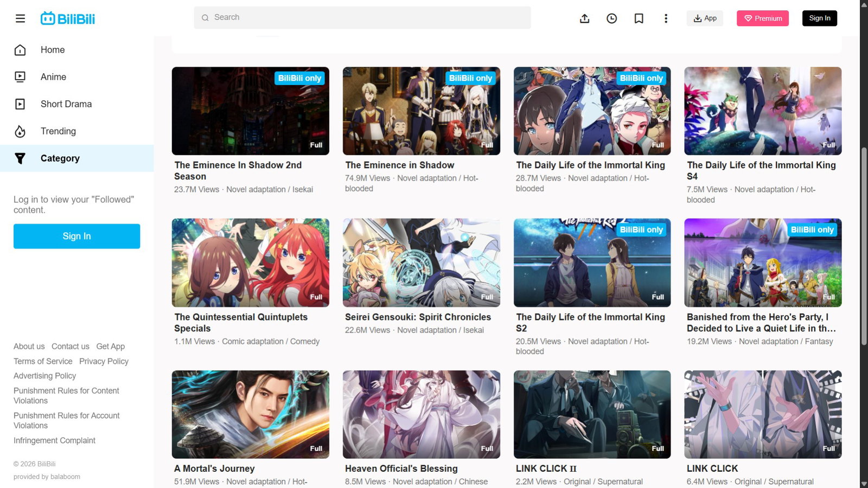This screenshot has width=868, height=488.
Task: Open About us link
Action: click(x=29, y=346)
